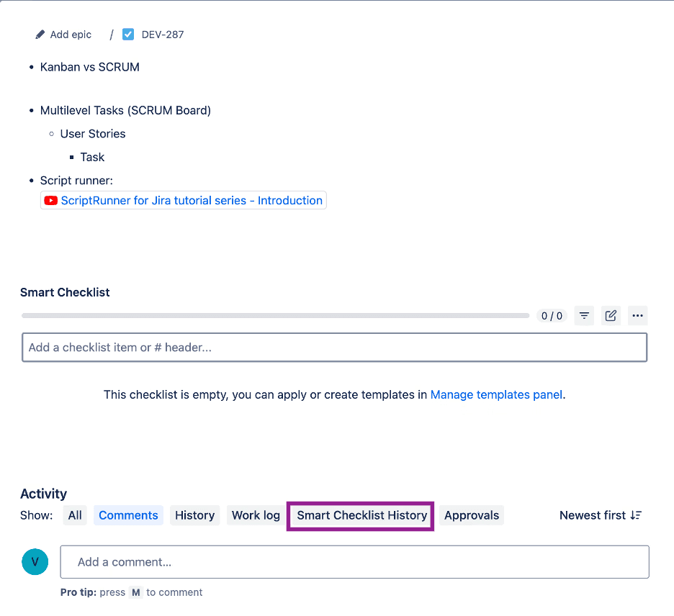The width and height of the screenshot is (674, 616).
Task: Show the Work log activity
Action: (x=255, y=515)
